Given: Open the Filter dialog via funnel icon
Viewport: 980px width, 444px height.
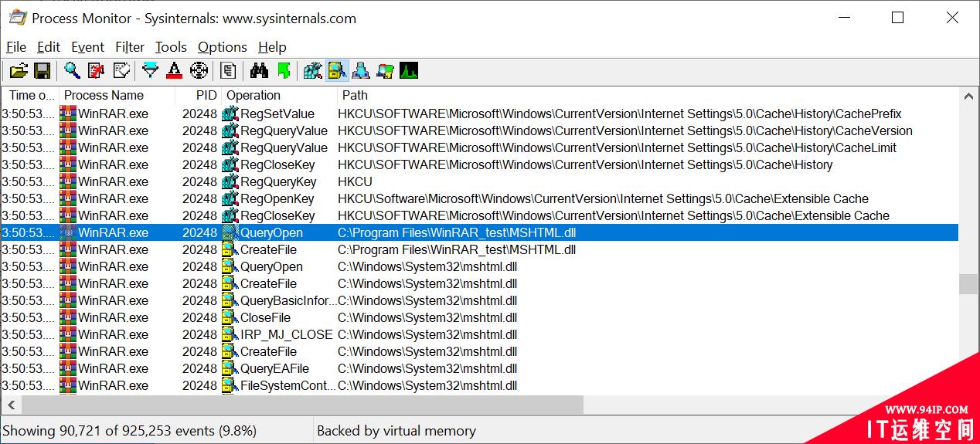Looking at the screenshot, I should coord(151,71).
